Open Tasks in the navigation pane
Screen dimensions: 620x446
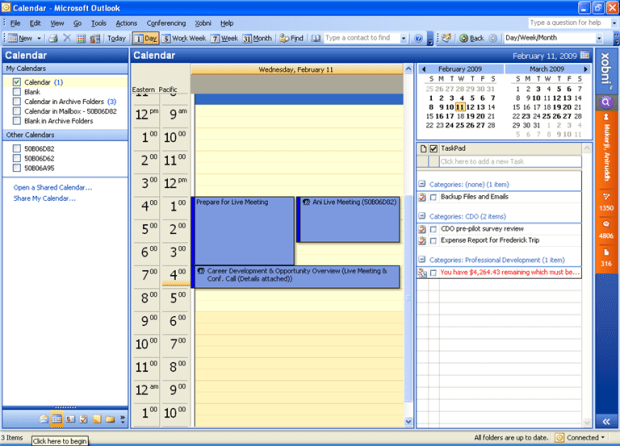coord(83,419)
